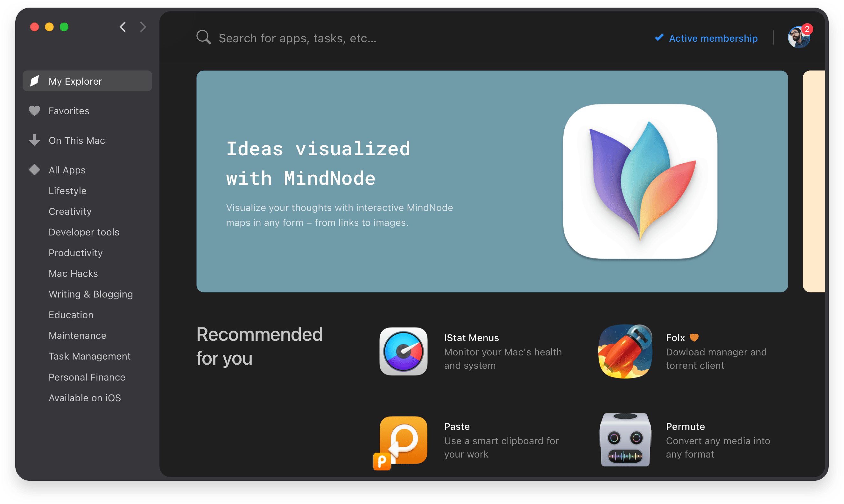Viewport: 844px width, 504px height.
Task: Click the red notification badge on avatar
Action: click(x=807, y=29)
